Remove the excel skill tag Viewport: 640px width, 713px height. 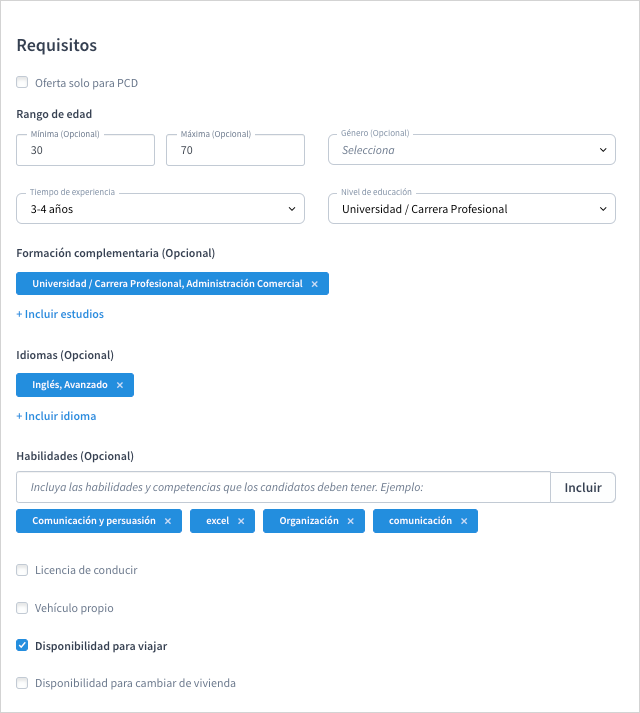point(241,521)
